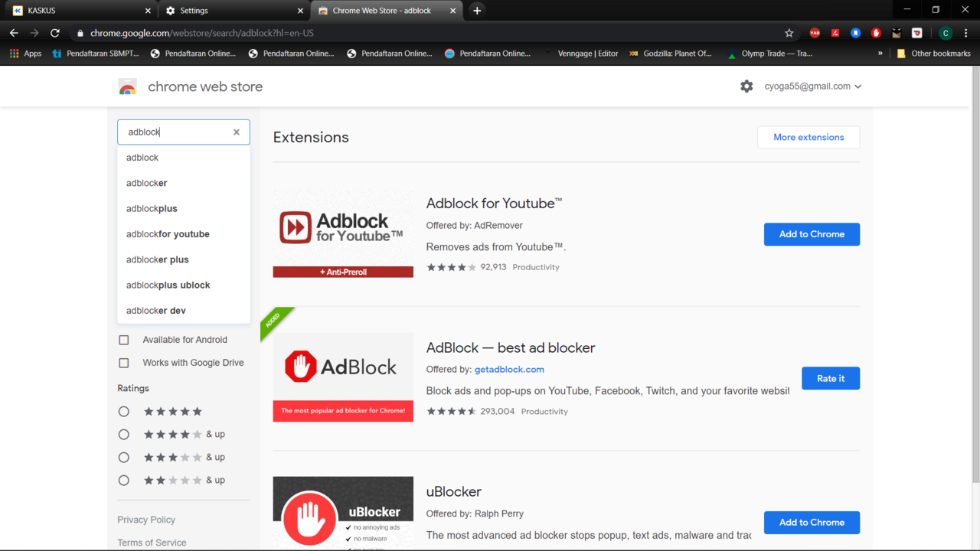Screen dimensions: 980x551
Task: Open the AdBlock stop-hand extension icon
Action: [876, 33]
